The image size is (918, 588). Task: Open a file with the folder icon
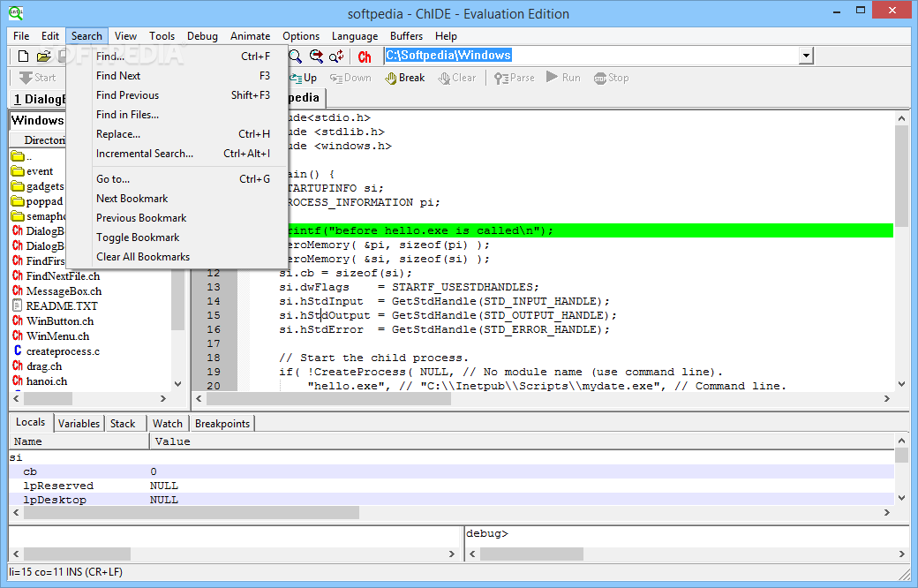click(x=43, y=57)
